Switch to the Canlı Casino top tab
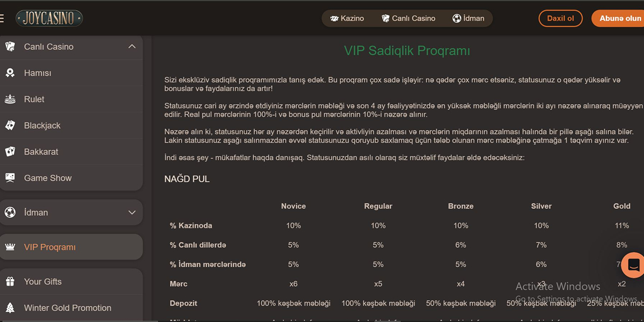Image resolution: width=644 pixels, height=322 pixels. pos(408,18)
